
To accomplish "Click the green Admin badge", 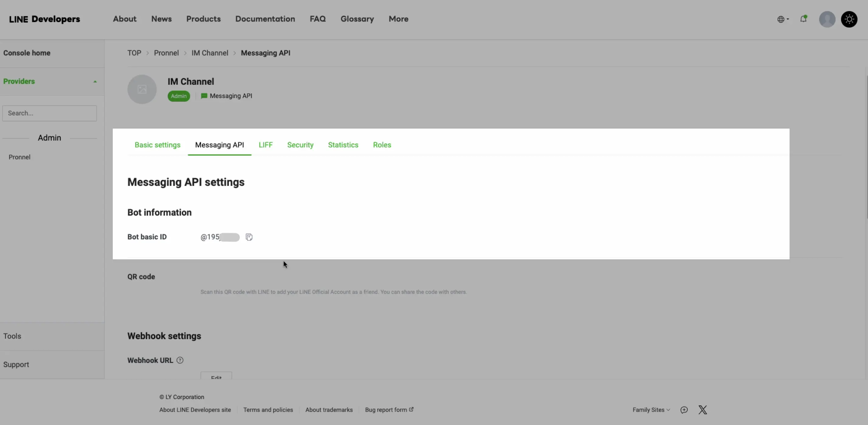I will pos(179,96).
